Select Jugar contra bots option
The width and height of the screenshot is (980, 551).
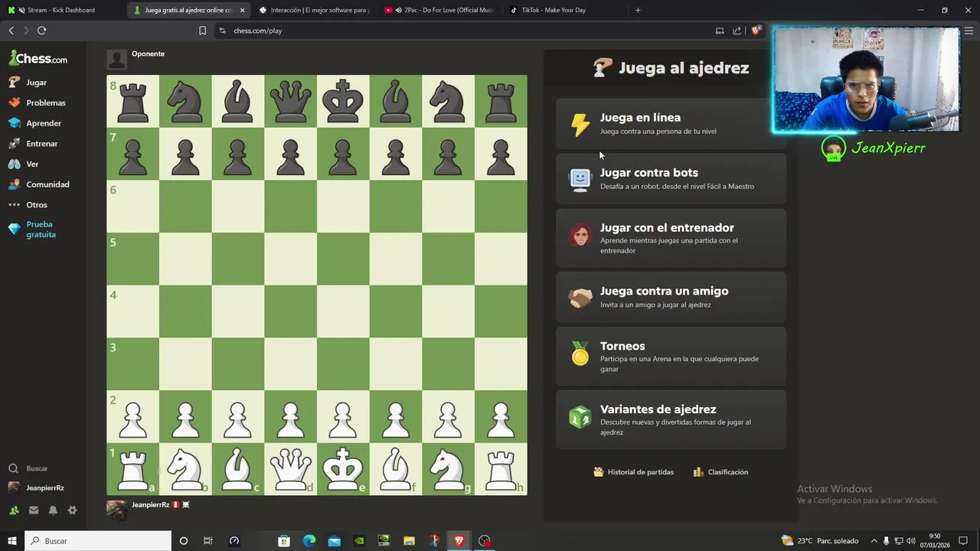671,179
